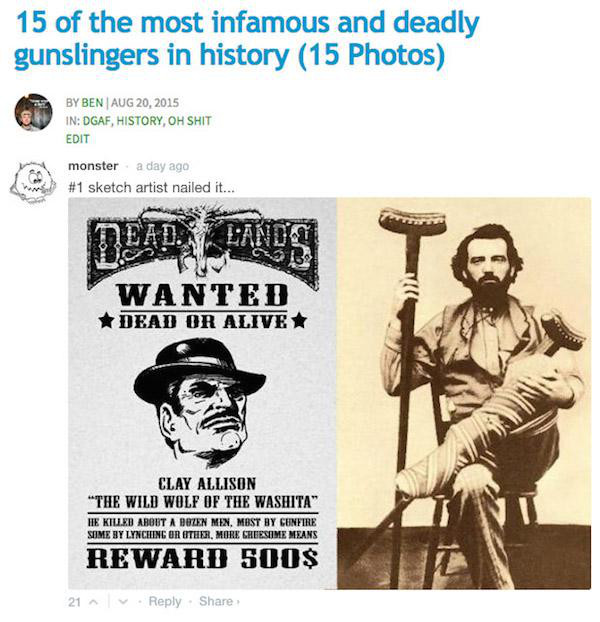
Task: Open the monster username profile
Action: tap(93, 166)
